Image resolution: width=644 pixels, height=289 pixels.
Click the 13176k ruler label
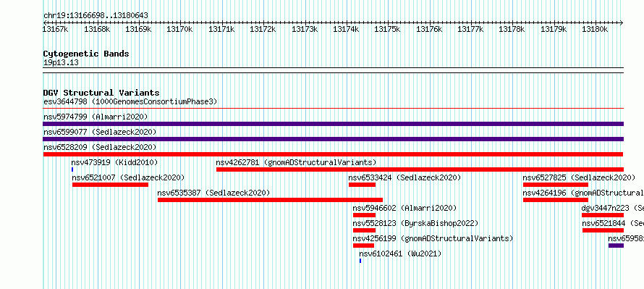coord(429,29)
